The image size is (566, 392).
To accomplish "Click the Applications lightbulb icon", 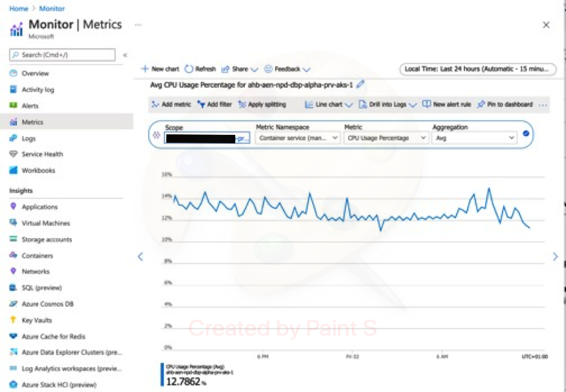I will [x=13, y=206].
